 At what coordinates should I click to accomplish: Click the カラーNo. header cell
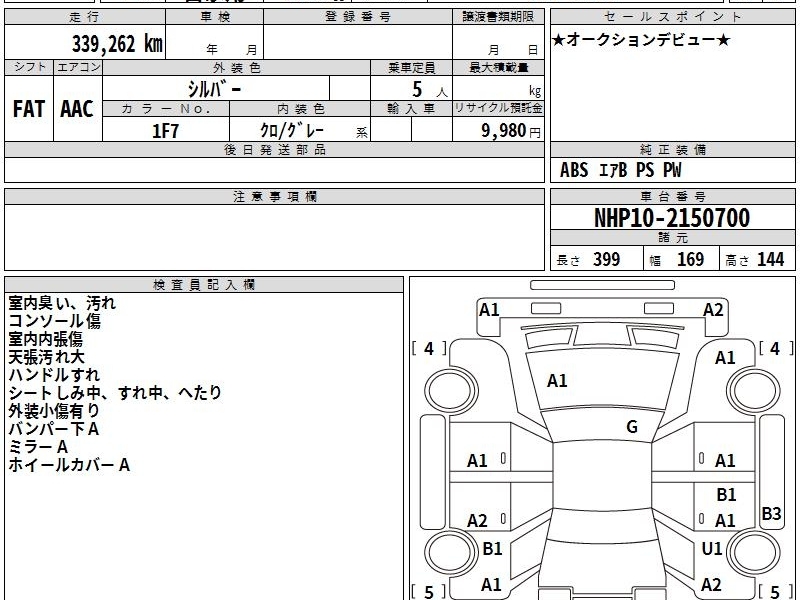pyautogui.click(x=166, y=109)
